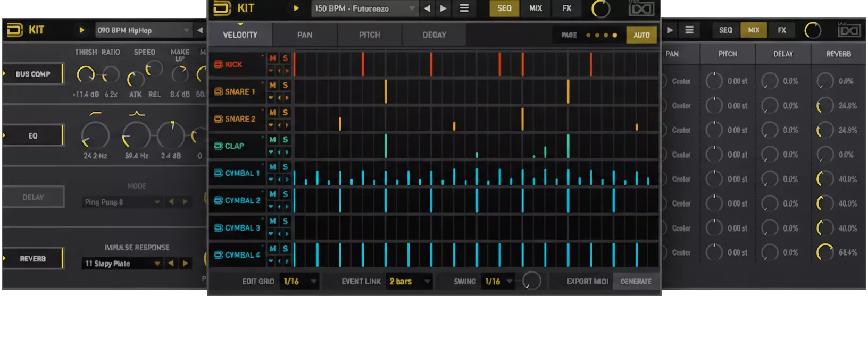Select previous impulse response with left arrow
The width and height of the screenshot is (868, 340).
tap(171, 263)
